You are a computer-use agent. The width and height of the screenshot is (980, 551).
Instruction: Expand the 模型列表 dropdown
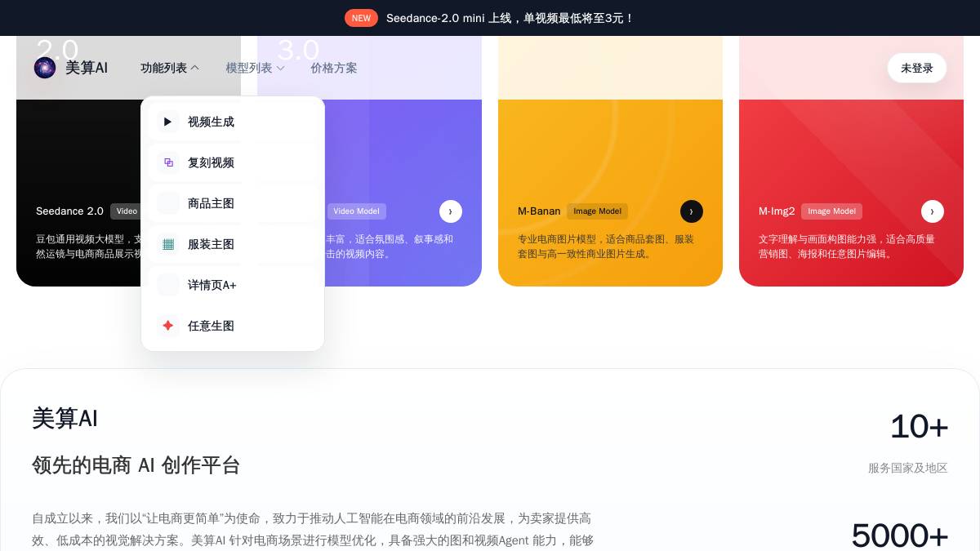click(x=255, y=68)
